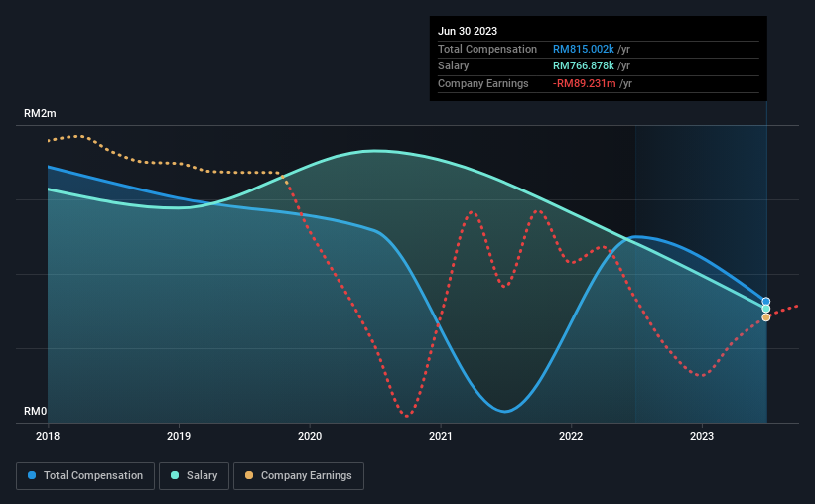Toggle the Salary legend button
Screen dimensions: 815x504
click(194, 476)
